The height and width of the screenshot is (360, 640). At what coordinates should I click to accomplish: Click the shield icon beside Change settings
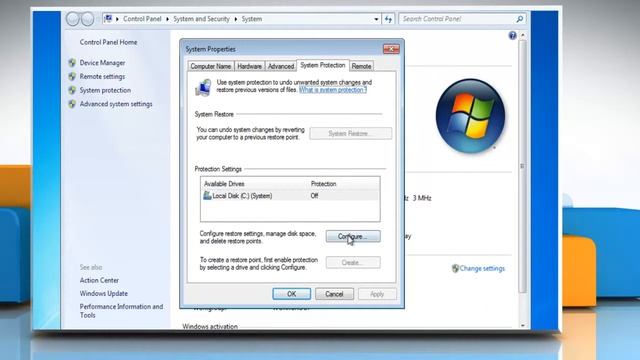455,268
